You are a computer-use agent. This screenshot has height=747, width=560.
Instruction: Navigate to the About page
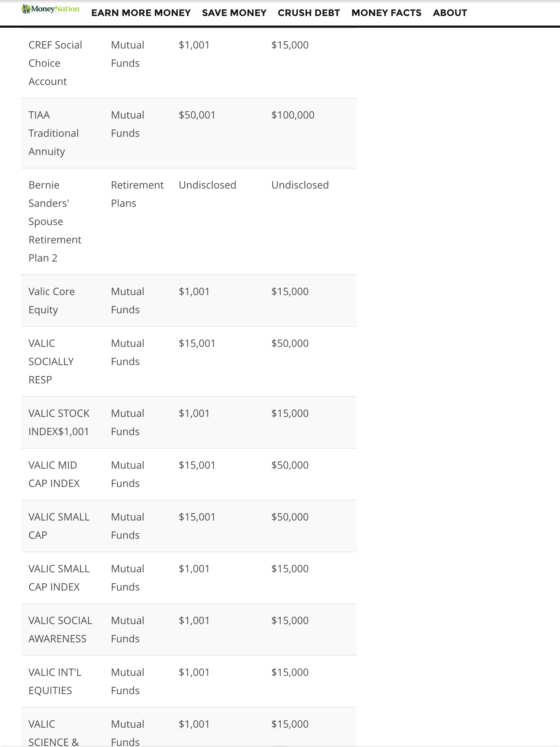pos(450,13)
